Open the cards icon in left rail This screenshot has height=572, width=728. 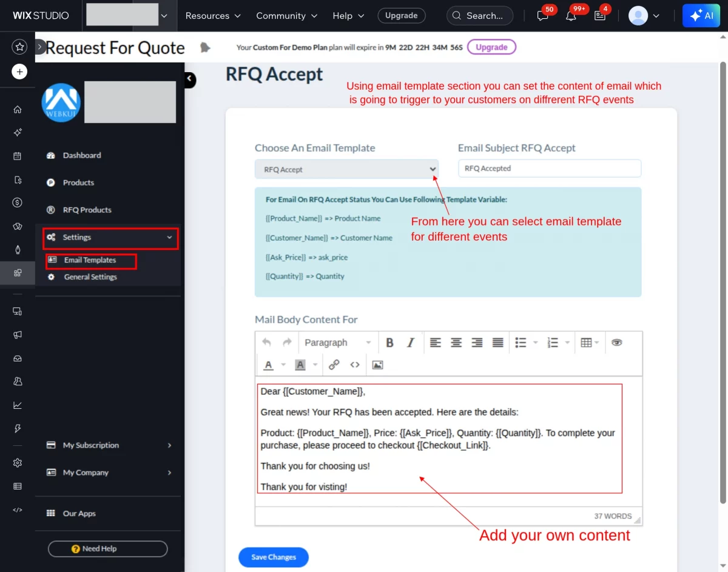click(18, 226)
